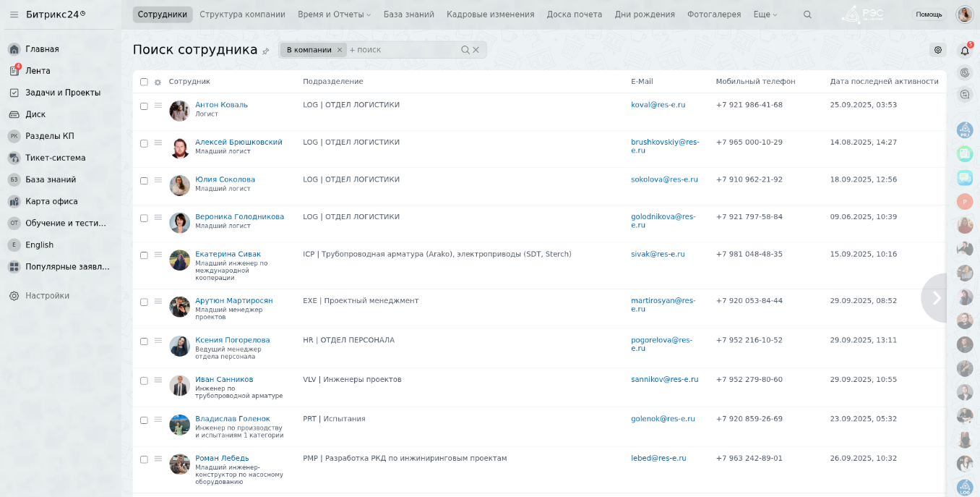
Task: Switch to Структура компании tab
Action: click(242, 14)
